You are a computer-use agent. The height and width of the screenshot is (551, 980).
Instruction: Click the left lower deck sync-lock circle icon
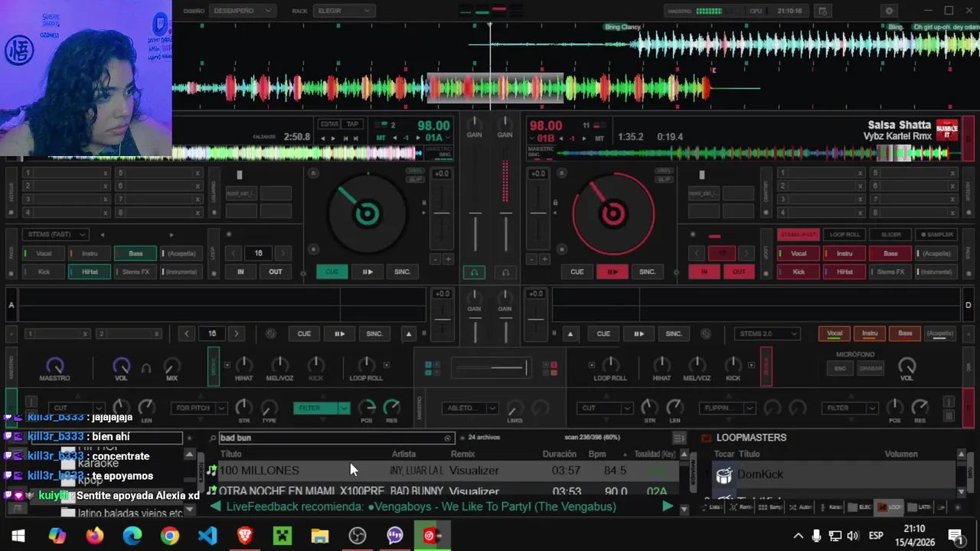click(x=270, y=334)
